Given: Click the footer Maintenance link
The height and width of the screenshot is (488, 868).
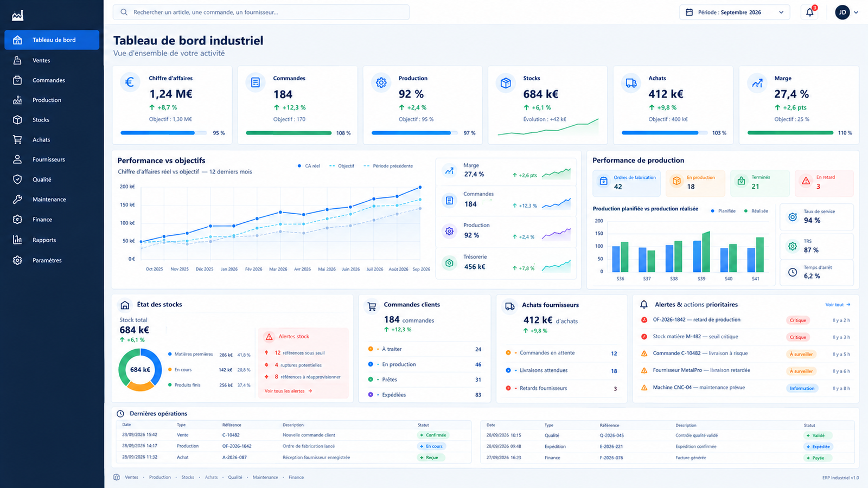Looking at the screenshot, I should (x=265, y=478).
